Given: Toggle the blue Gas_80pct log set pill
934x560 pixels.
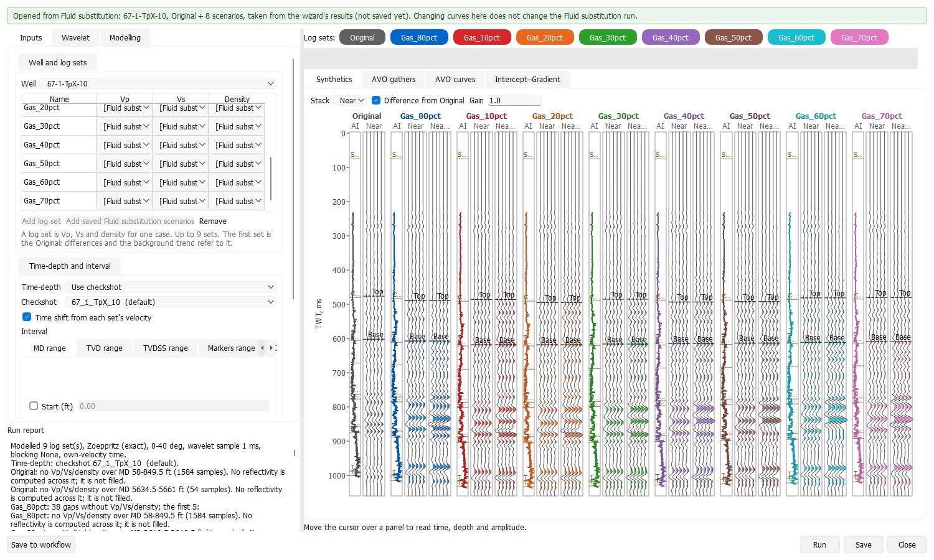Looking at the screenshot, I should click(419, 37).
